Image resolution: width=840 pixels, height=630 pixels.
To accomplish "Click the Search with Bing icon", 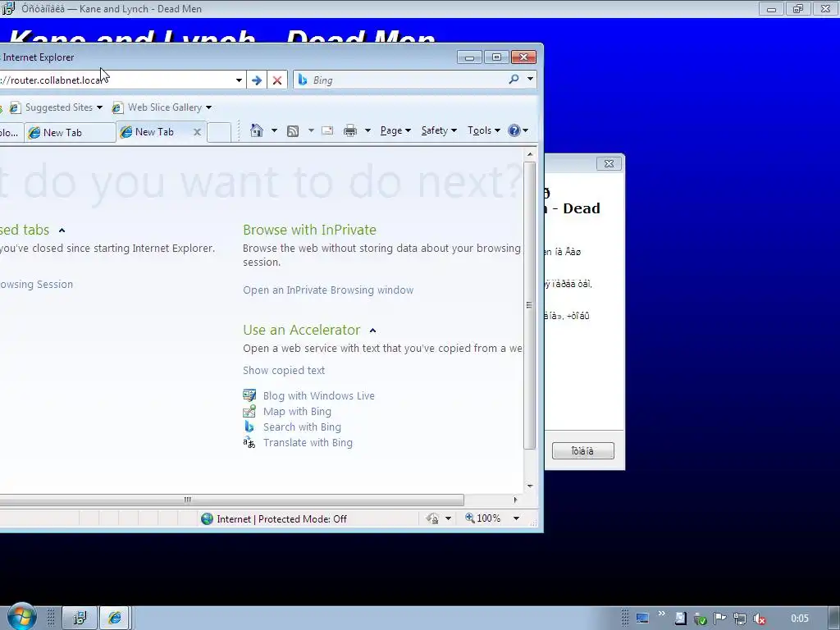I will [x=249, y=427].
